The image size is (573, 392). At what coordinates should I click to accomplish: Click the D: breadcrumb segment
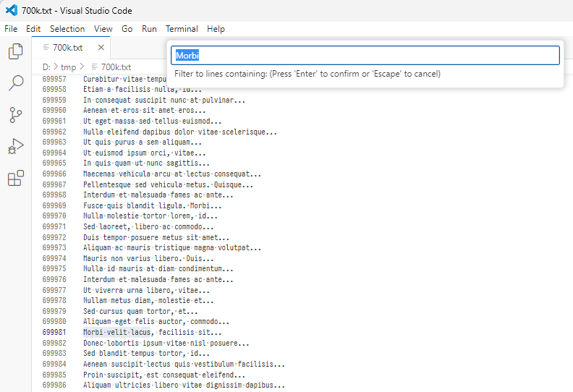coord(46,67)
